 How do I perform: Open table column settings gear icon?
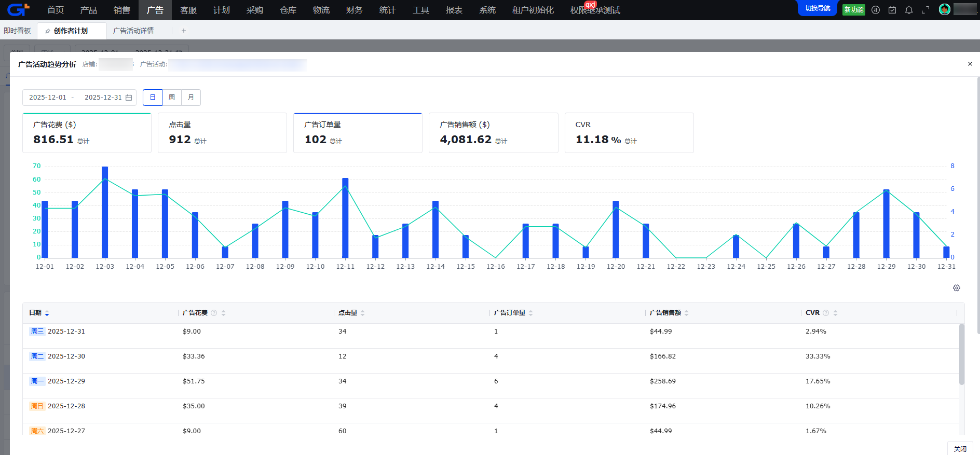tap(957, 288)
